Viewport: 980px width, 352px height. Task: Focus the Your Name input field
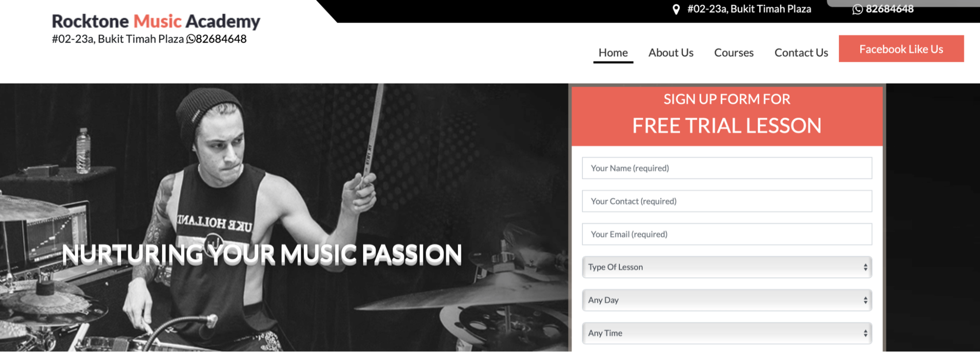point(727,168)
